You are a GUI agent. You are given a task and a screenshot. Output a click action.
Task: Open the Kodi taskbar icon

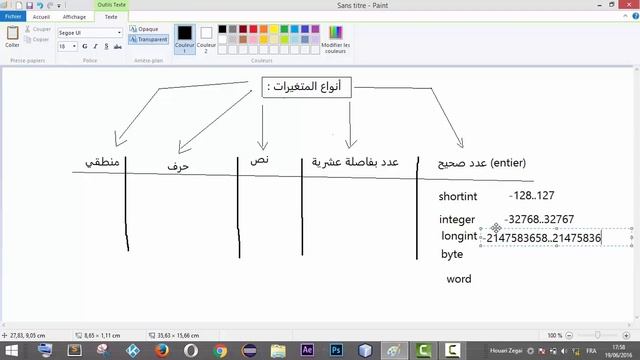tap(133, 351)
